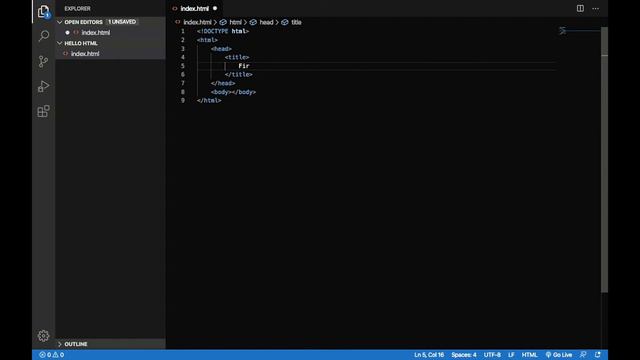Click the unsaved dot on index.html tab
Viewport: 640px width, 360px height.
215,8
